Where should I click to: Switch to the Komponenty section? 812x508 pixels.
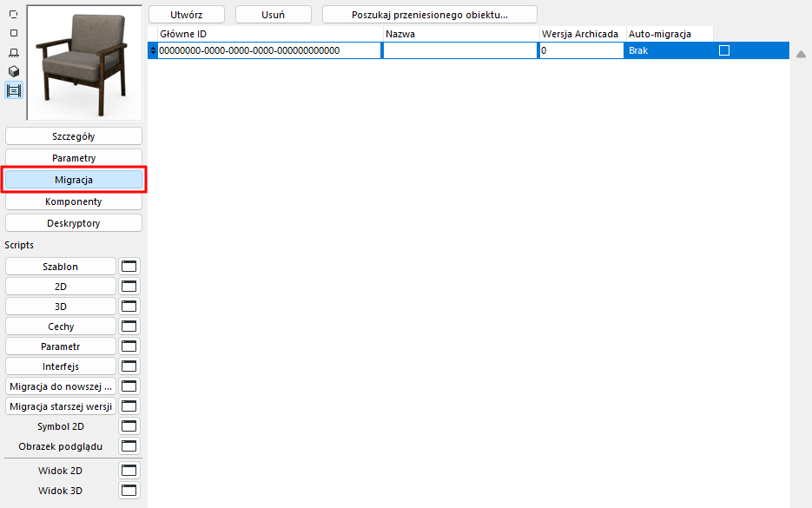click(x=73, y=201)
